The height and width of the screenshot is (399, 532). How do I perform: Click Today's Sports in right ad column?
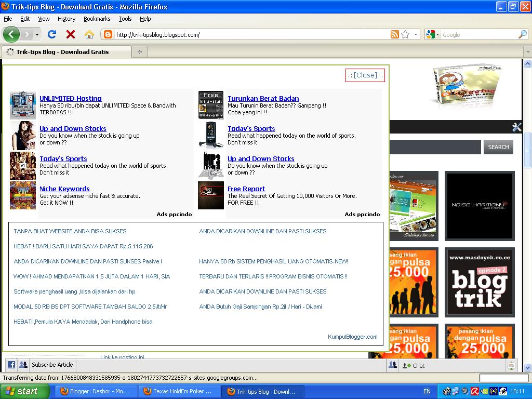(251, 129)
